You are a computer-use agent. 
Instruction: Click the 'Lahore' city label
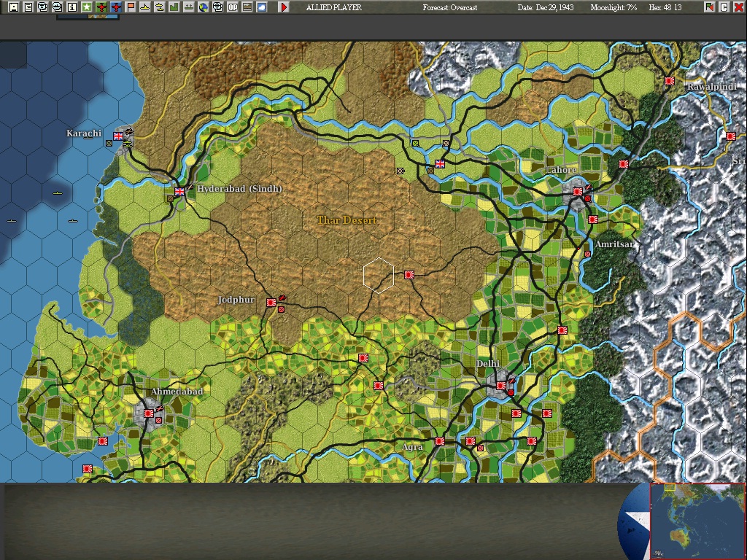pos(561,169)
